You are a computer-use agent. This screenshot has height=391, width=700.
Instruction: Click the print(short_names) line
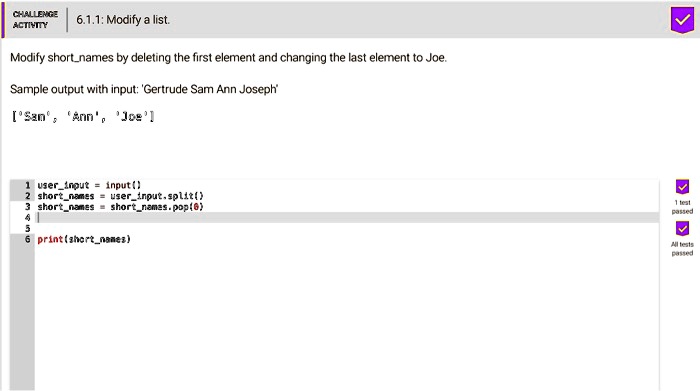(84, 239)
